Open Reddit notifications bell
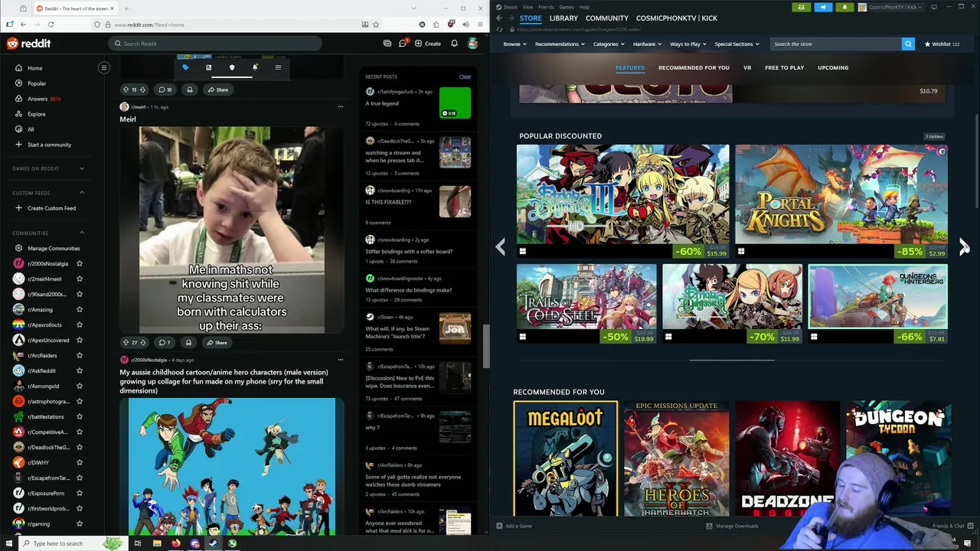The height and width of the screenshot is (551, 980). click(x=454, y=44)
